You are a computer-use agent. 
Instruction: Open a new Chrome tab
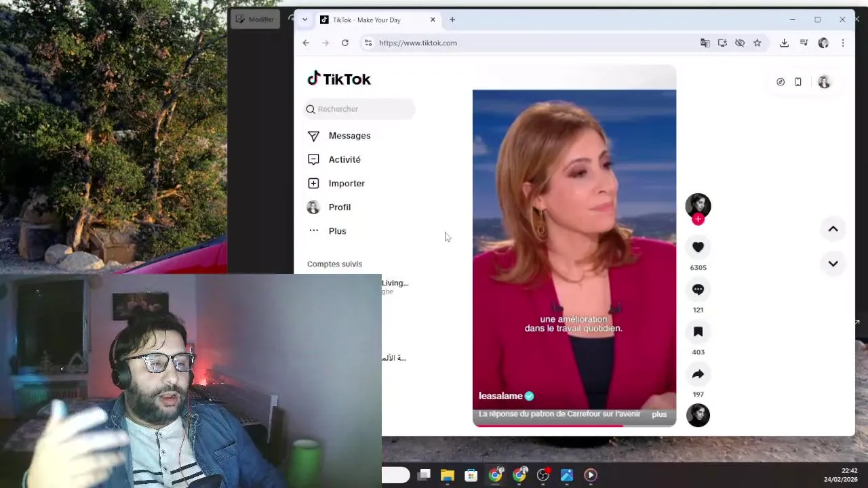452,20
